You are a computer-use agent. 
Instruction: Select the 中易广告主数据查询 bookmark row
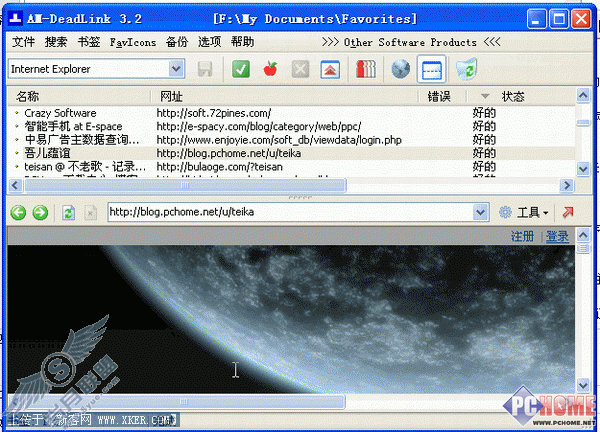tap(291, 140)
